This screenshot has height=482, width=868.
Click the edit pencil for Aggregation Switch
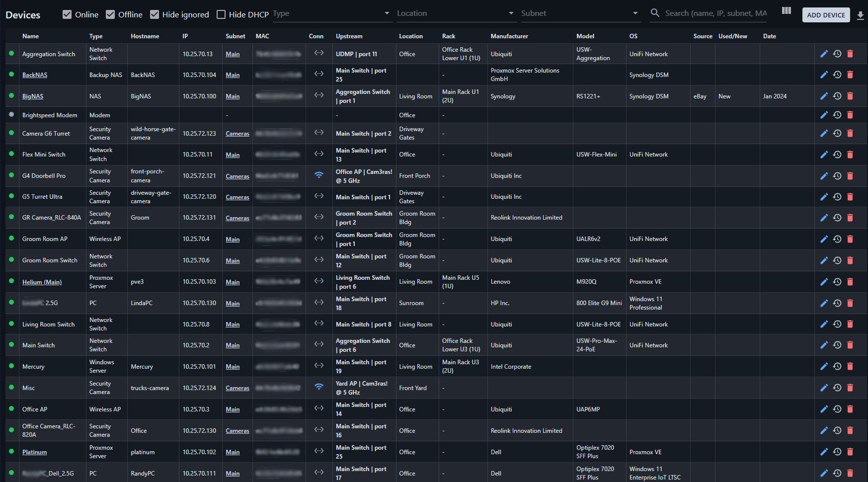point(824,54)
